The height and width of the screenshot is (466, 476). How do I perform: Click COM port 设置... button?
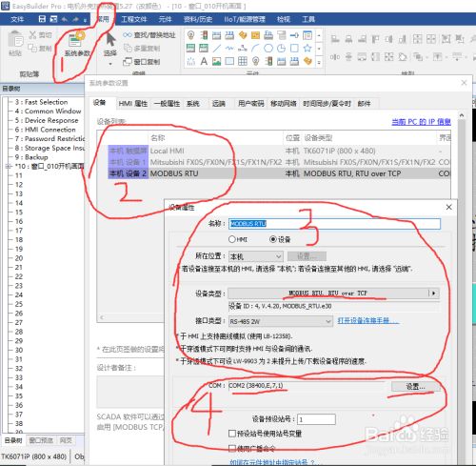coord(415,386)
